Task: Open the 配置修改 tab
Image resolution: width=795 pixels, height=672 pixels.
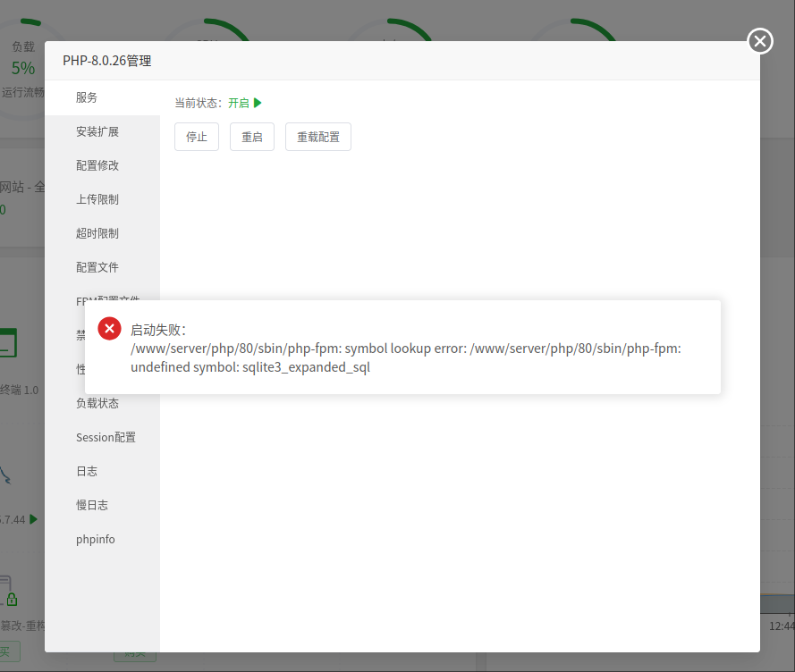Action: 103,165
